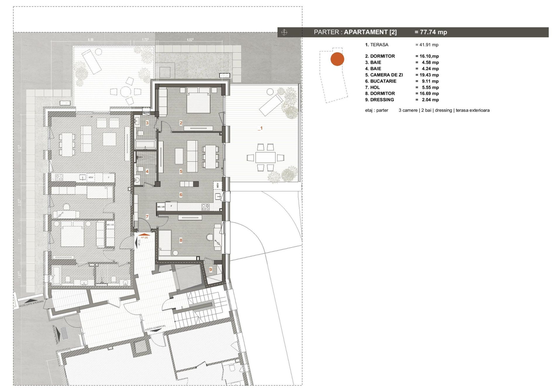Select the "6. BUCATARIE" legend entry
Viewport: 555px width, 392px height.
point(381,81)
